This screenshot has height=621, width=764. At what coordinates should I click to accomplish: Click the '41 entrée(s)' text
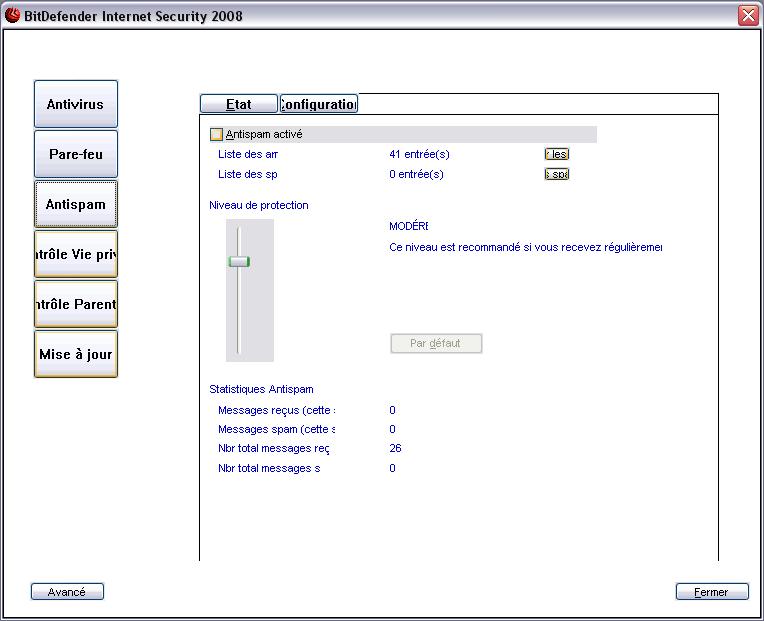click(x=419, y=154)
